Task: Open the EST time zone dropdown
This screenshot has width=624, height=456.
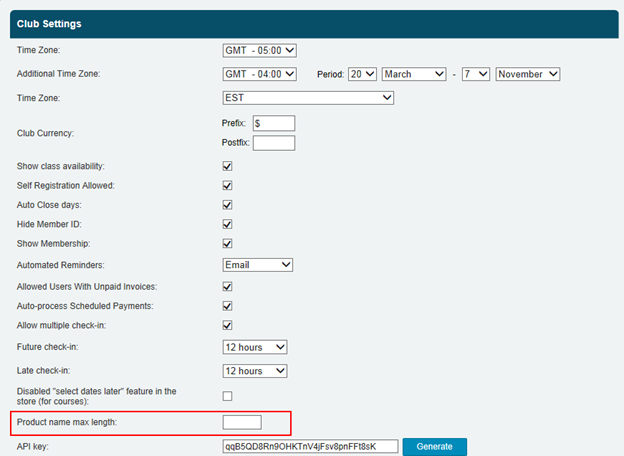Action: click(308, 98)
